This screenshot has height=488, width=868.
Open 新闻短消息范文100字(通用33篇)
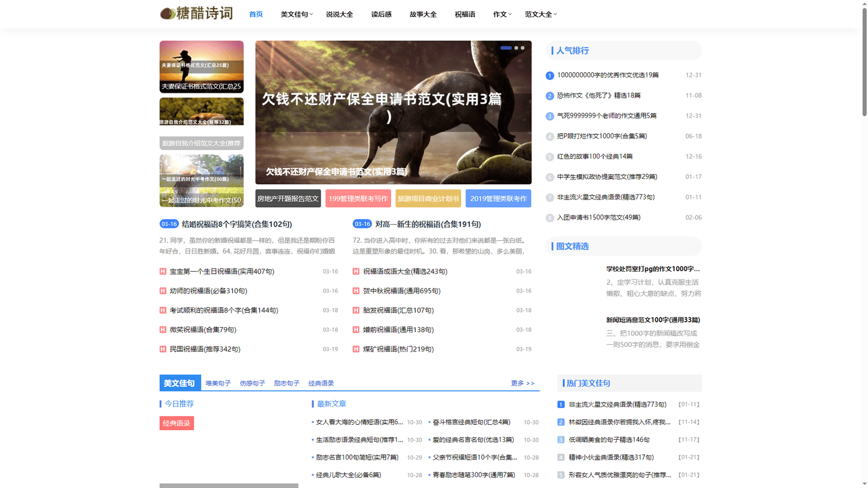click(x=653, y=320)
